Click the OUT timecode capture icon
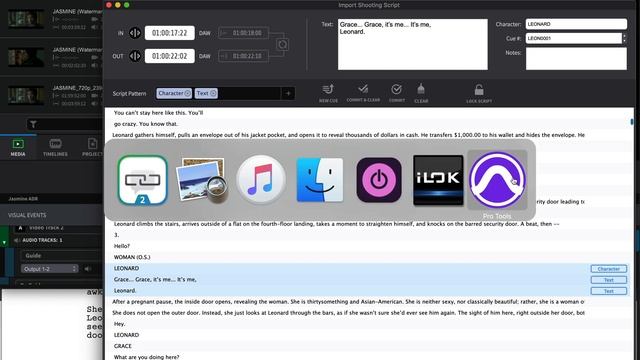This screenshot has width=640, height=360. [x=135, y=56]
